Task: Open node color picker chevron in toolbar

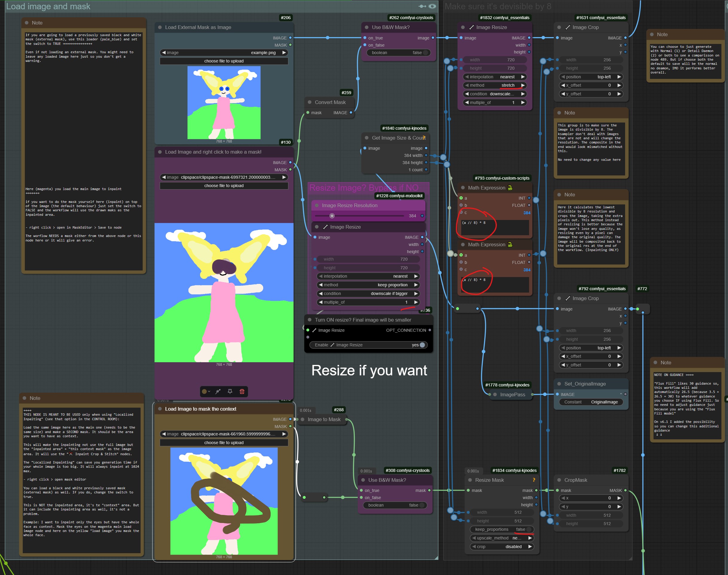Action: [x=209, y=392]
